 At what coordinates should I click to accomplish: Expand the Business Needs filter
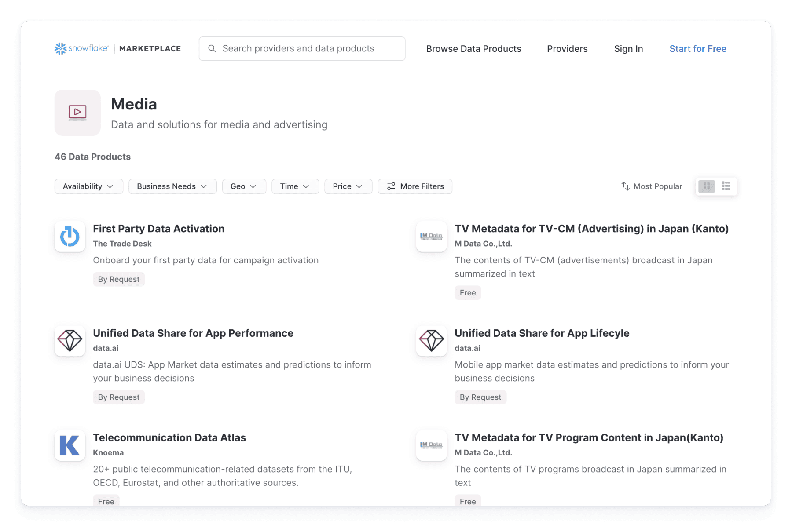172,186
